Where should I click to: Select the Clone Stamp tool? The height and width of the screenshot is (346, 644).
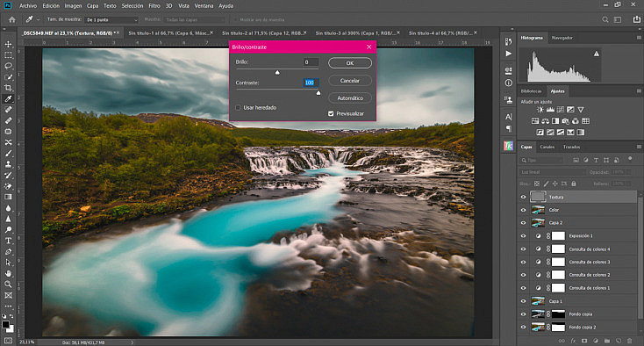8,164
